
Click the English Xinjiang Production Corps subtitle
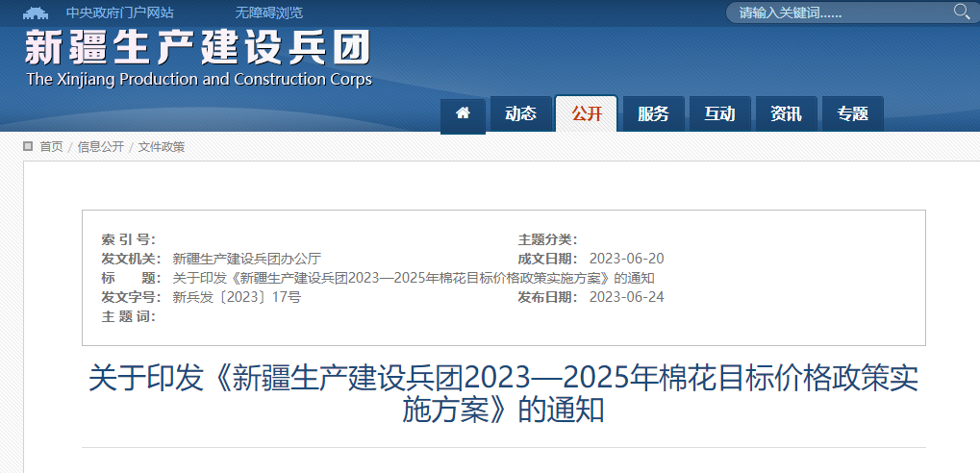[x=199, y=80]
